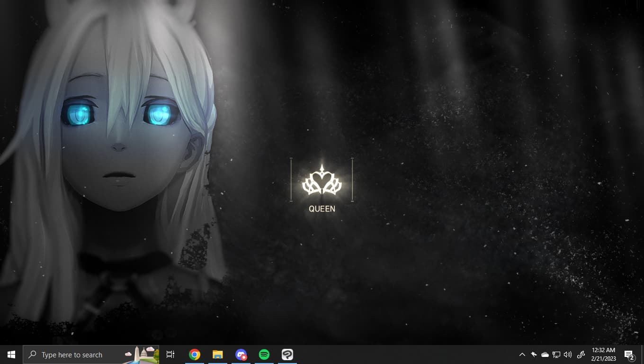The image size is (644, 364).
Task: Open Task View from the taskbar
Action: point(170,355)
